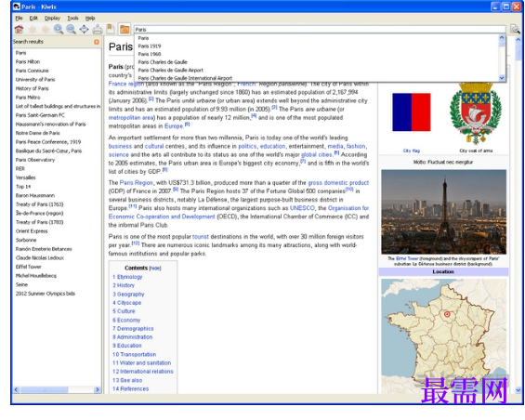Open the Paris city flag image

tap(412, 112)
